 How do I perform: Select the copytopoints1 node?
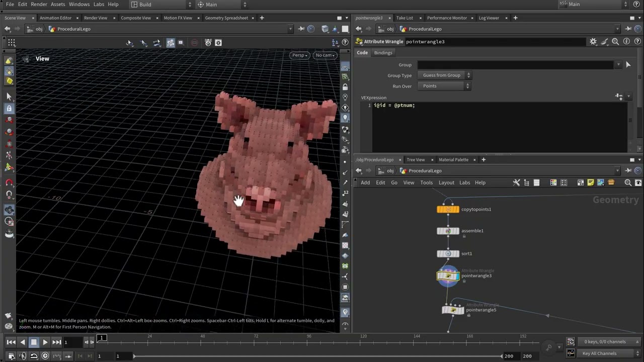point(448,209)
